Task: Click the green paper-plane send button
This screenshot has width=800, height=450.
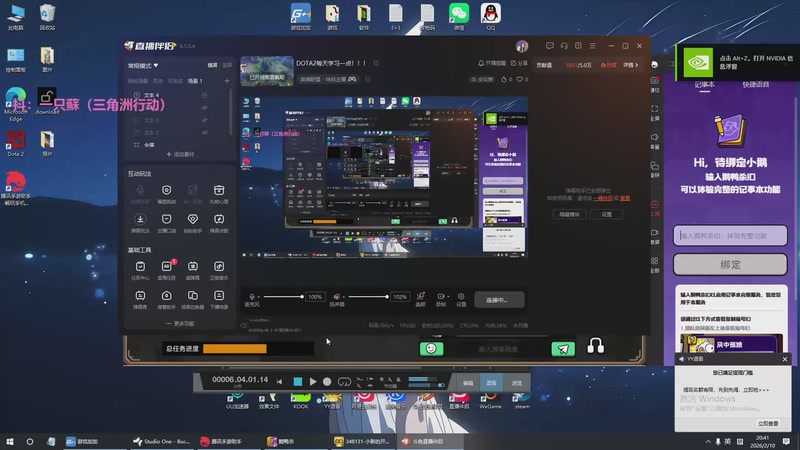Action: [x=563, y=349]
